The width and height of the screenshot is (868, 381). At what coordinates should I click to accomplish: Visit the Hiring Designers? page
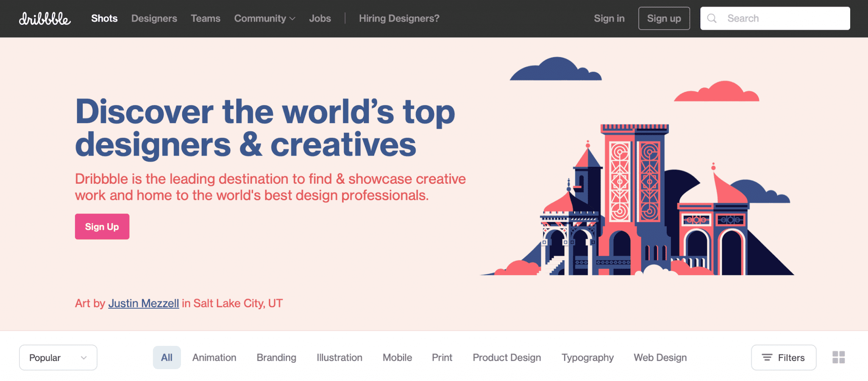(398, 18)
